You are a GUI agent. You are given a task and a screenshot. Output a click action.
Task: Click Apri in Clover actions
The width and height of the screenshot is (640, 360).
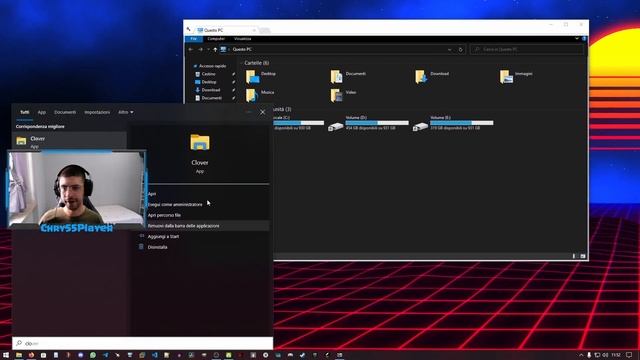tap(152, 194)
